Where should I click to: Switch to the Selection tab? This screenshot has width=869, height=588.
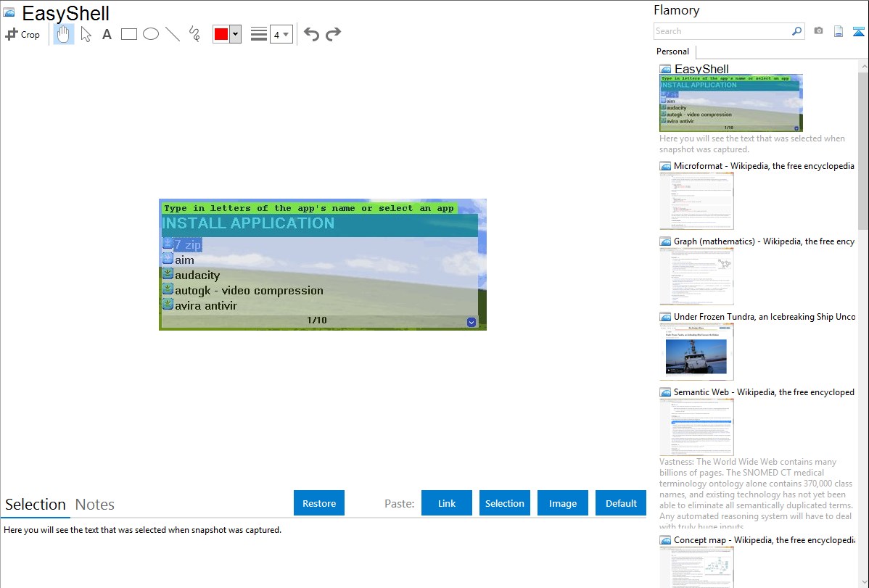click(x=36, y=505)
